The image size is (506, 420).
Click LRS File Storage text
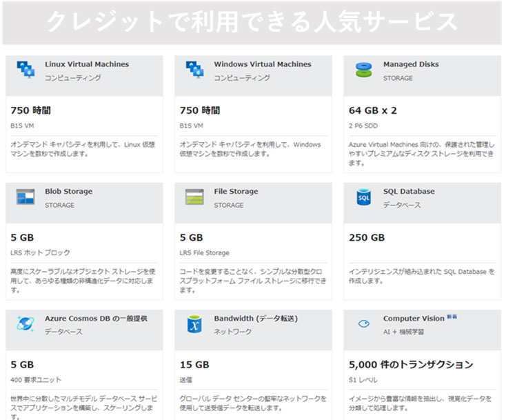[x=204, y=253]
